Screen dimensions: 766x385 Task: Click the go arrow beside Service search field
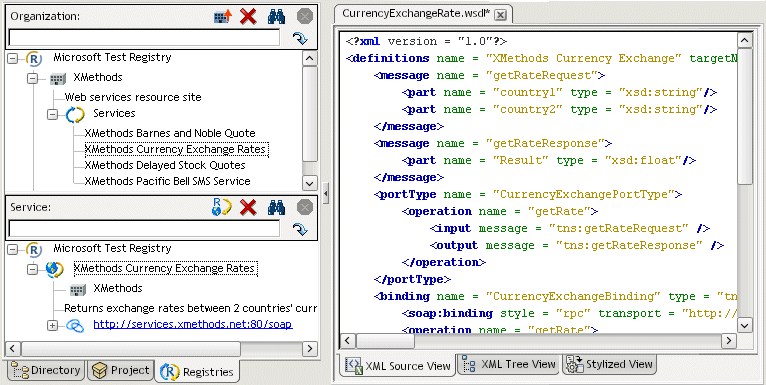pyautogui.click(x=299, y=229)
